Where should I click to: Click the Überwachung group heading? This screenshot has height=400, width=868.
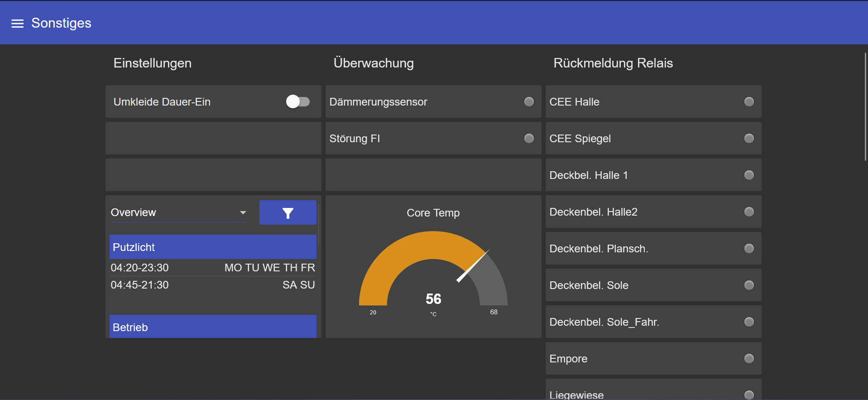pyautogui.click(x=374, y=63)
